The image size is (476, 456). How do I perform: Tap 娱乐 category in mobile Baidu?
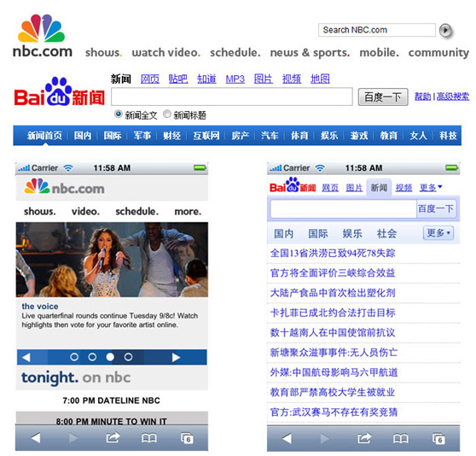pyautogui.click(x=352, y=233)
